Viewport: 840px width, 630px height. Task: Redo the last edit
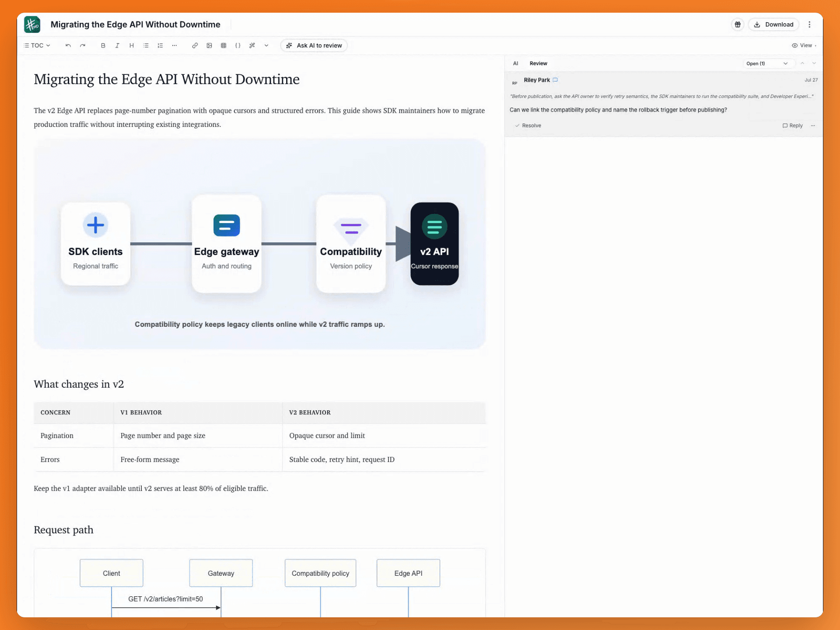coord(83,45)
